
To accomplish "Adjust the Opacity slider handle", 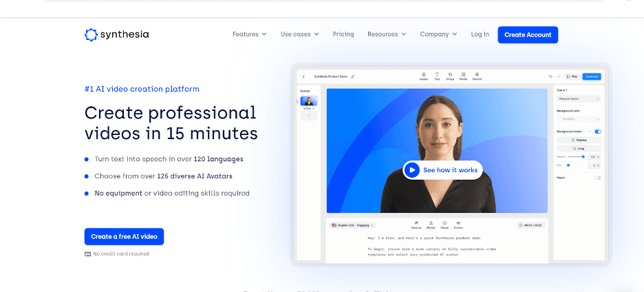I will coord(583,156).
